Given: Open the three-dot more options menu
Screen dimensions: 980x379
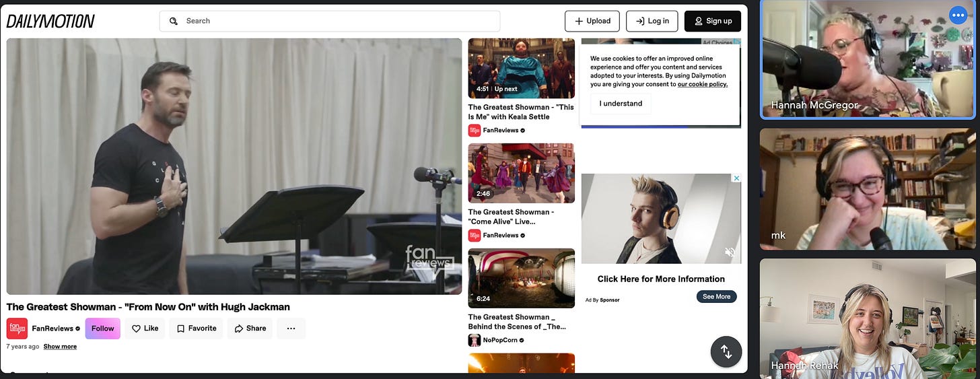Looking at the screenshot, I should click(x=291, y=329).
